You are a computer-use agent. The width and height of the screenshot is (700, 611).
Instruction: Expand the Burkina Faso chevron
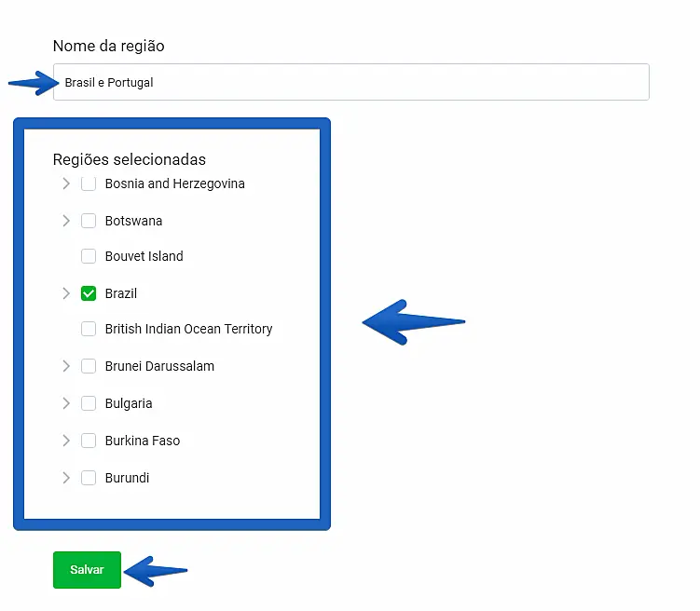click(x=65, y=441)
